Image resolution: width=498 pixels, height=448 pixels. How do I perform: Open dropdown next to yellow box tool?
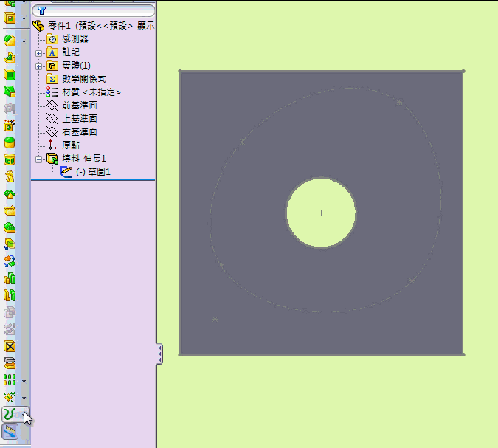24,18
